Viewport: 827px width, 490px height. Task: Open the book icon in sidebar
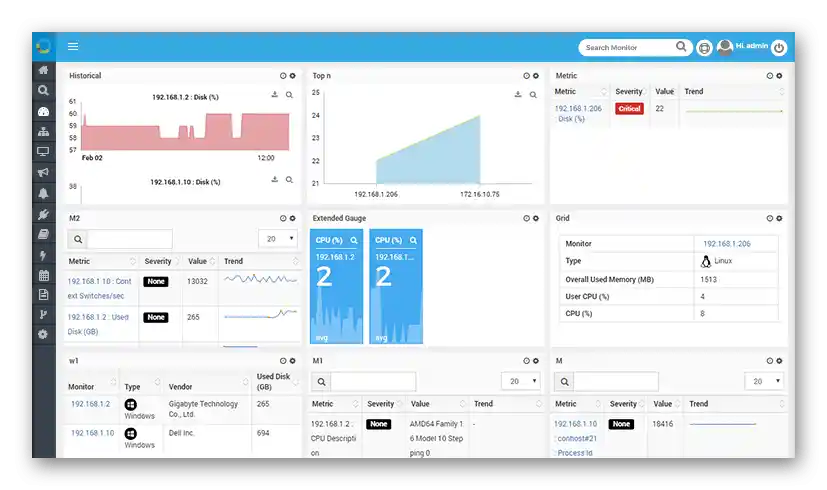43,235
